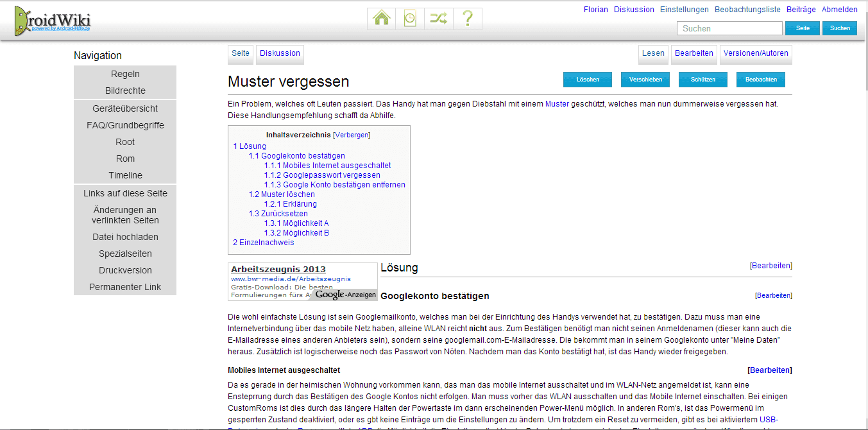Jump to 1.3.2 Möglichkeit B

point(296,233)
